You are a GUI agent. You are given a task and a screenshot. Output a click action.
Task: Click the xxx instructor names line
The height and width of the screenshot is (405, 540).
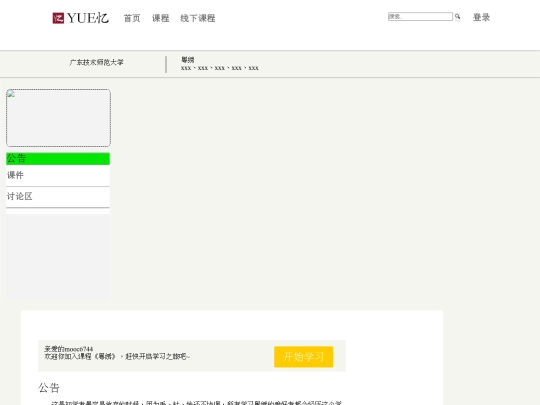point(220,68)
